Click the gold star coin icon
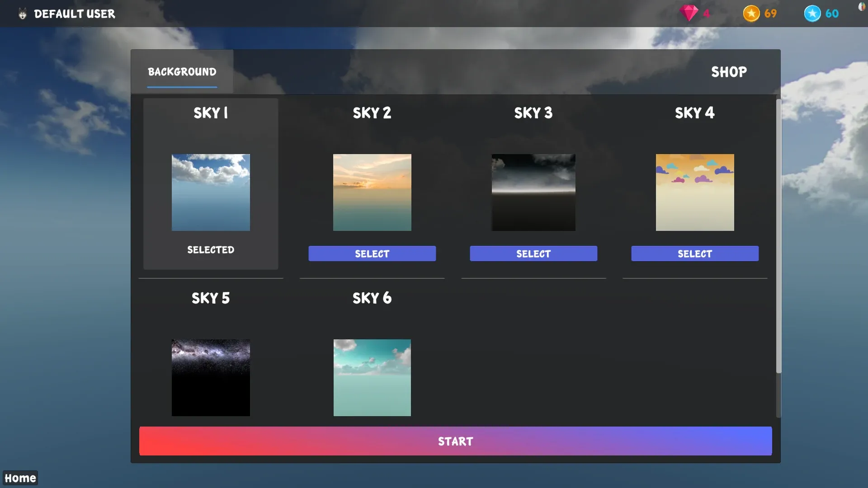The width and height of the screenshot is (868, 488). [x=751, y=14]
